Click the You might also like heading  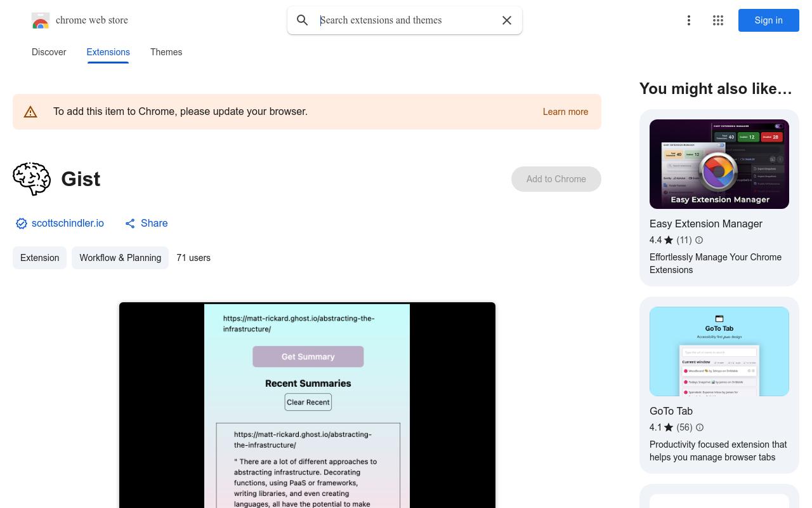point(716,89)
